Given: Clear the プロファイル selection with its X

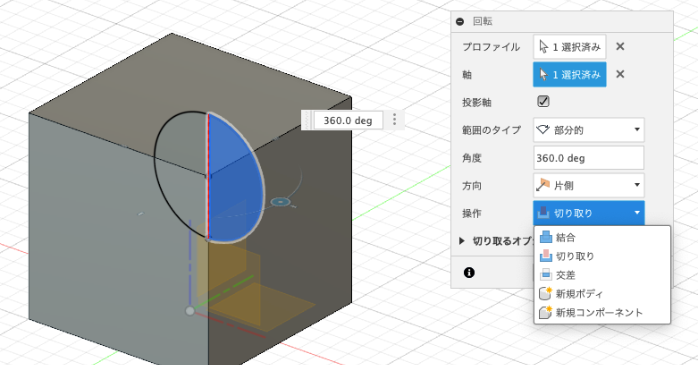Looking at the screenshot, I should point(620,46).
